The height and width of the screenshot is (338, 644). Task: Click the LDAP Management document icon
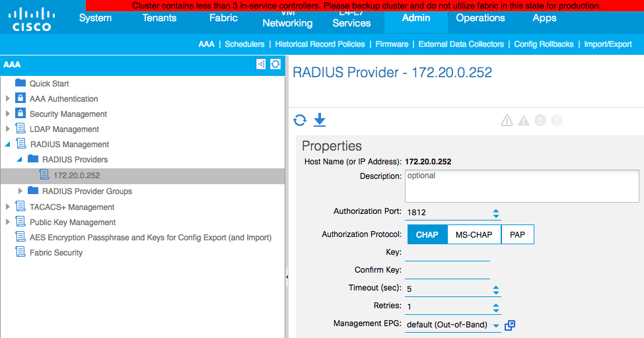[x=20, y=129]
